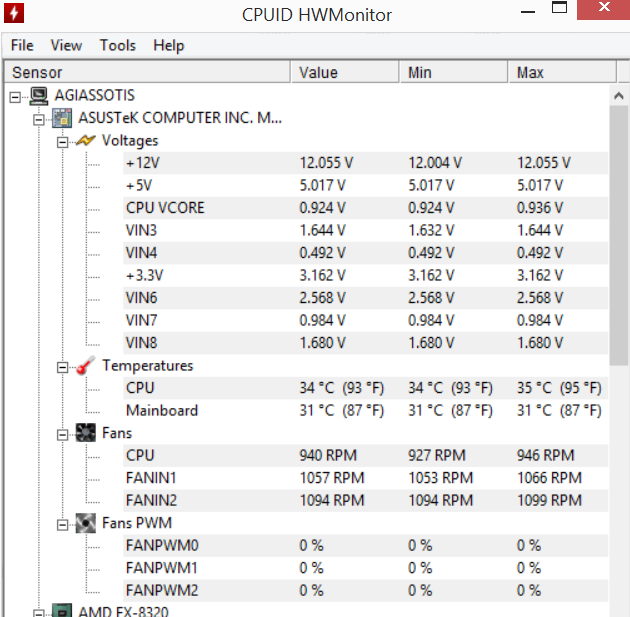Select the VIN4 voltage row
The width and height of the screenshot is (630, 617).
click(366, 253)
